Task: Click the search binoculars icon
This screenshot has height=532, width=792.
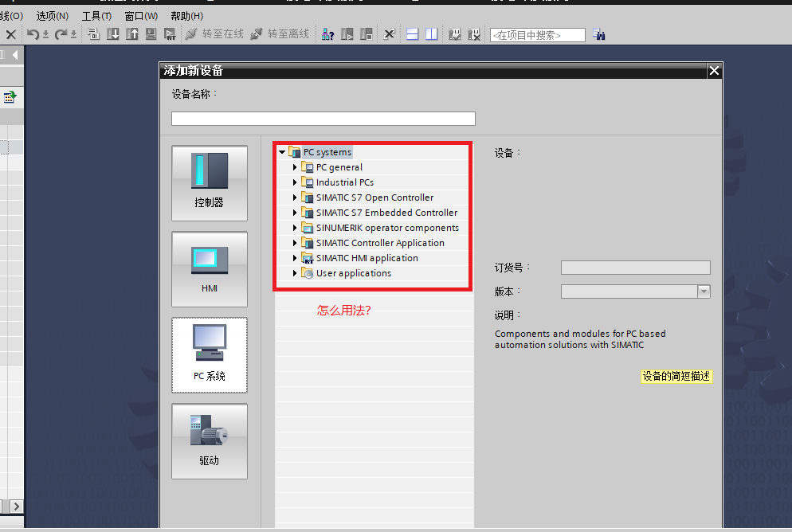Action: tap(599, 34)
